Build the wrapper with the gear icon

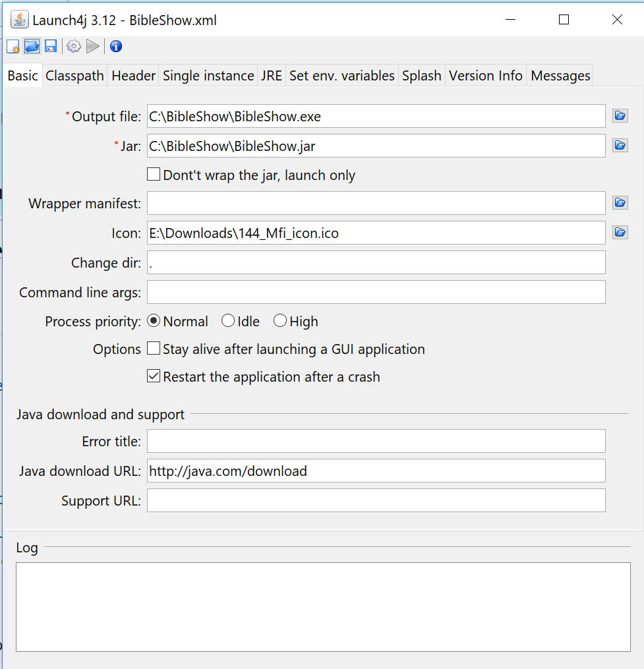73,46
